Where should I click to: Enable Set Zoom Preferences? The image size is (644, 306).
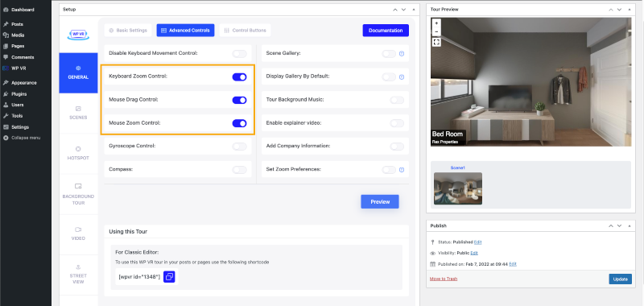(x=389, y=170)
